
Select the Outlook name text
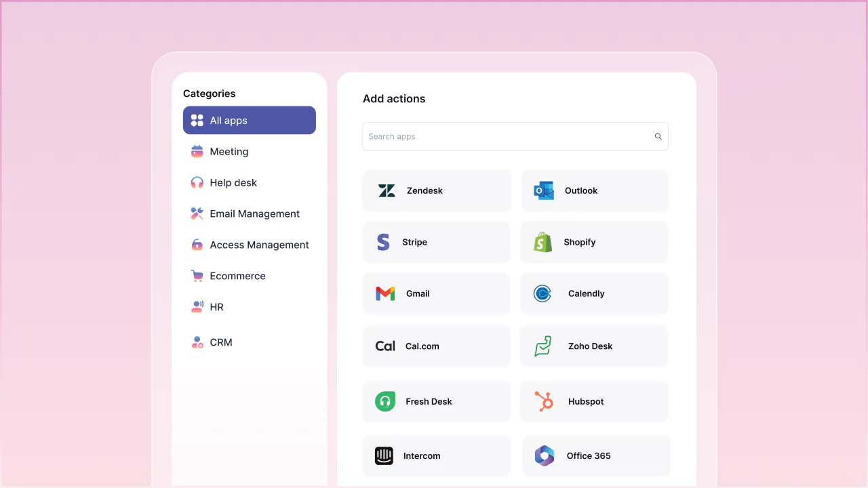(581, 190)
